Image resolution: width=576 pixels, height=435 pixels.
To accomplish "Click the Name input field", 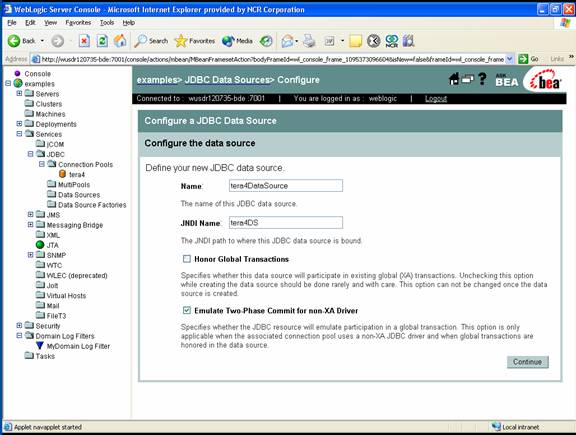I will 286,186.
